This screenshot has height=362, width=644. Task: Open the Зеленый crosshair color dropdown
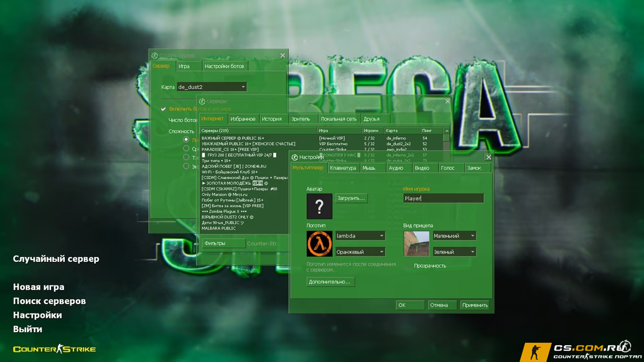pos(454,251)
